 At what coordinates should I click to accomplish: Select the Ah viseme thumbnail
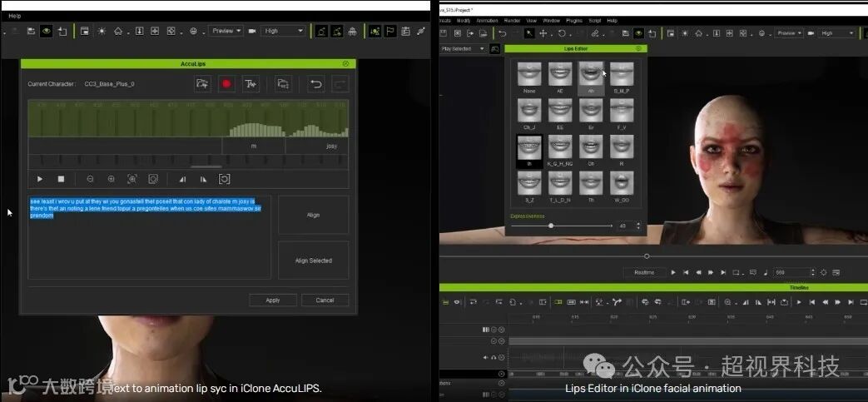(591, 73)
